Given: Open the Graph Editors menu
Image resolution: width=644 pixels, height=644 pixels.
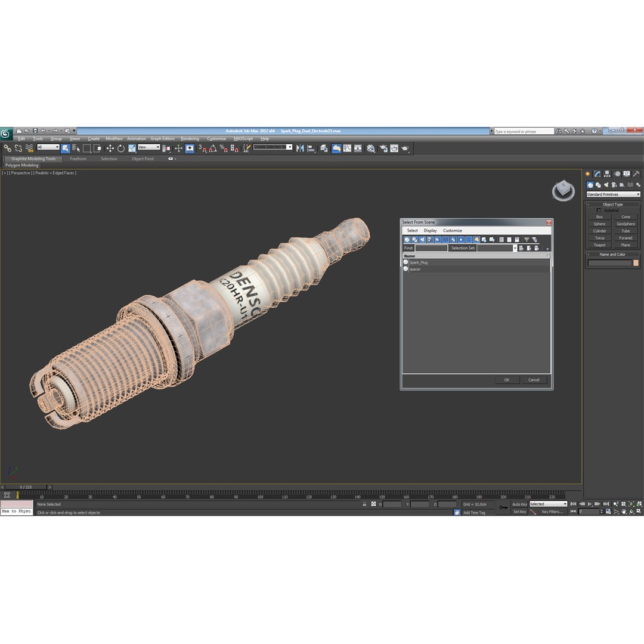Looking at the screenshot, I should click(162, 139).
